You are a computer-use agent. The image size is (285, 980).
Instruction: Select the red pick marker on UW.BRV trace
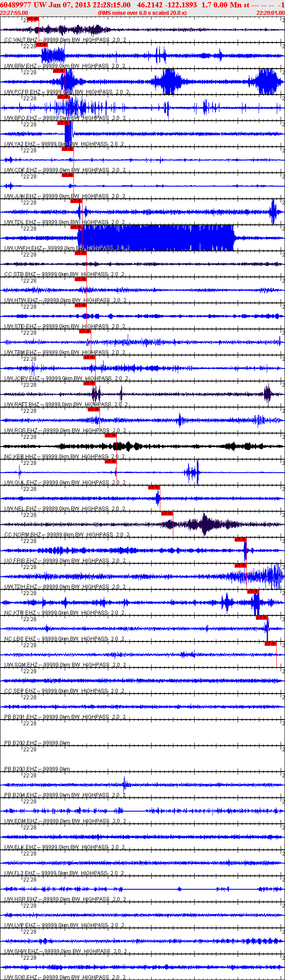pyautogui.click(x=41, y=45)
